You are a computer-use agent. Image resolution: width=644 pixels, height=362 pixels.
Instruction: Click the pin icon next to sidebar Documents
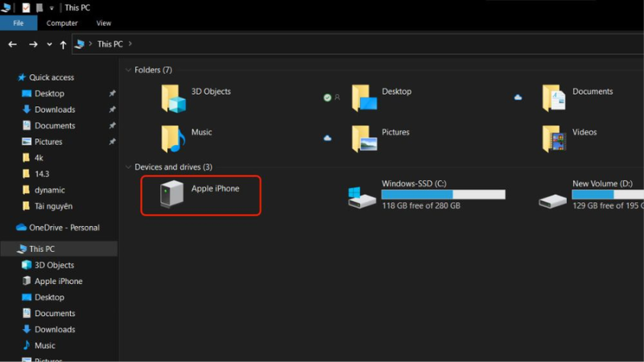(112, 125)
